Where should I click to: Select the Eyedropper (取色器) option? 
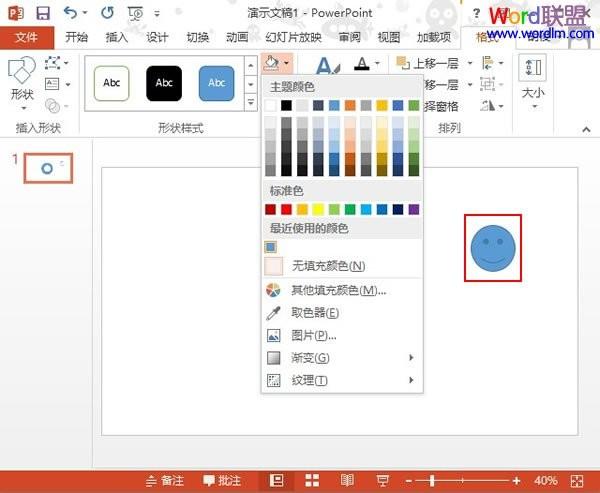[342, 313]
